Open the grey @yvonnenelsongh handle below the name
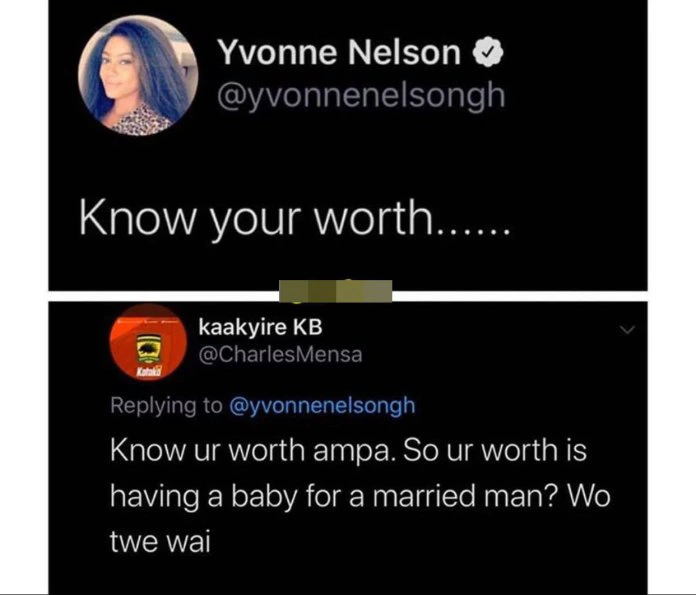The image size is (696, 595). point(361,97)
